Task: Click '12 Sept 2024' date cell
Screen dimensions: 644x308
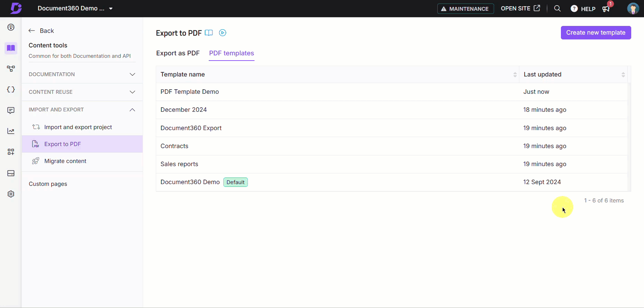Action: (542, 182)
